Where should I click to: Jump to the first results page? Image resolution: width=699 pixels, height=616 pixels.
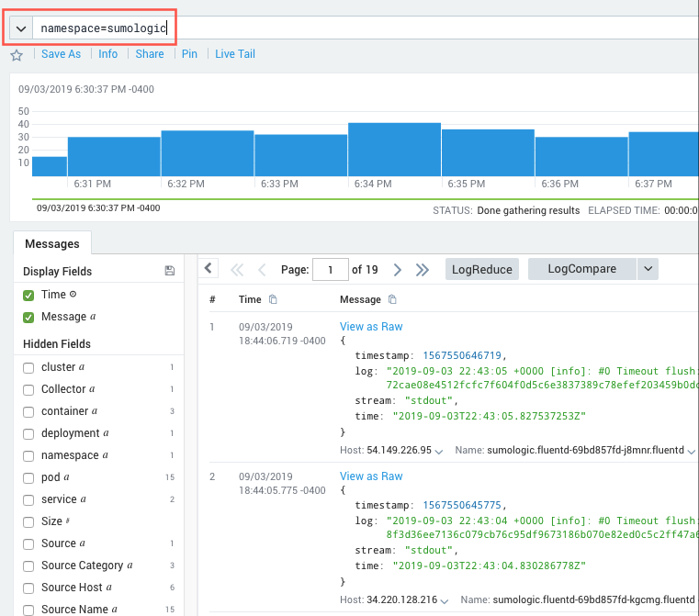point(237,270)
